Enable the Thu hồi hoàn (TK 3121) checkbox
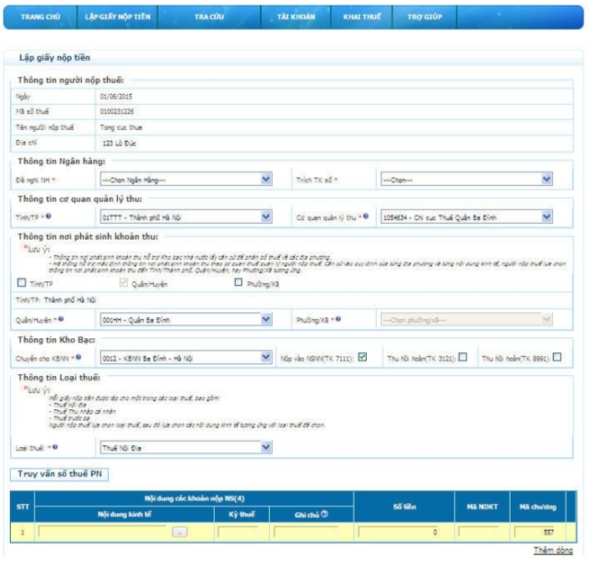Image resolution: width=600 pixels, height=564 pixels. 463,357
